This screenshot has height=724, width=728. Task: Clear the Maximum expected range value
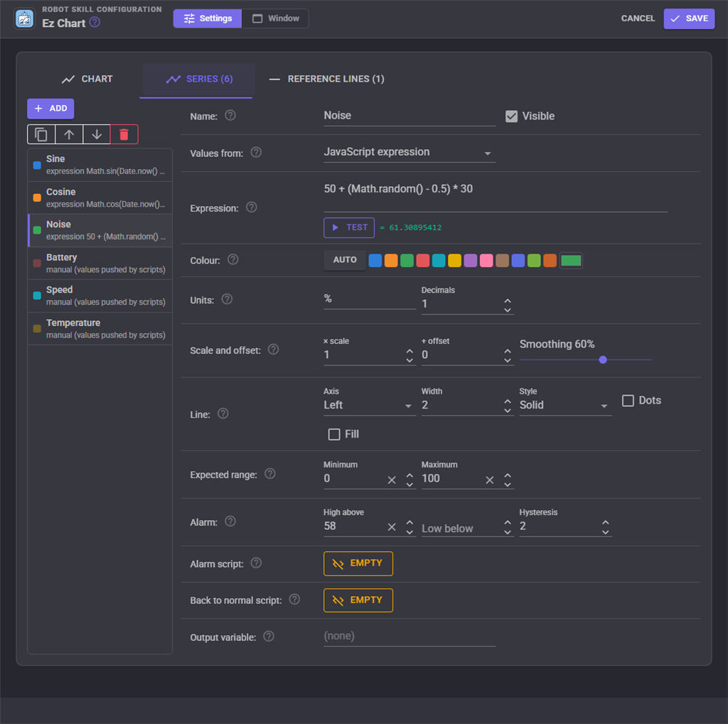point(490,480)
